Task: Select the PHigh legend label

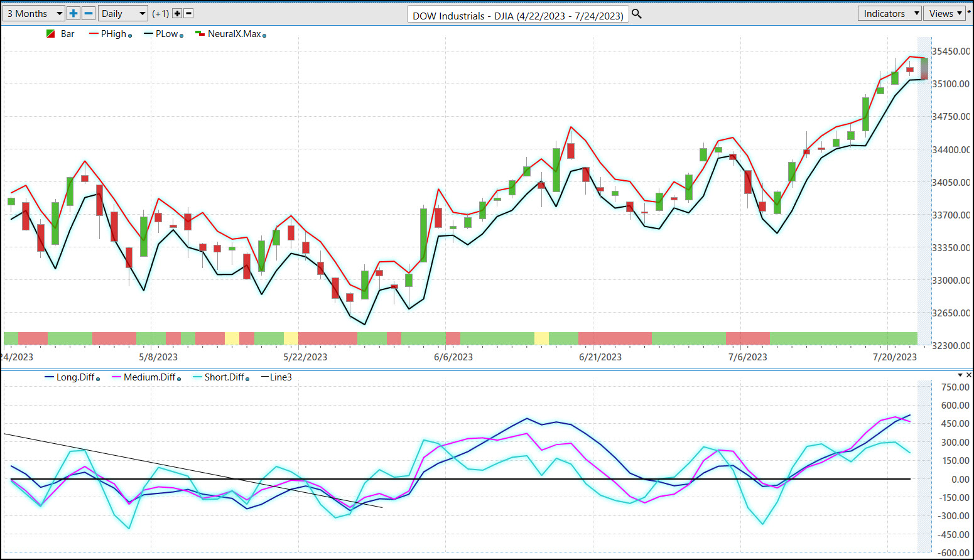Action: [x=114, y=34]
